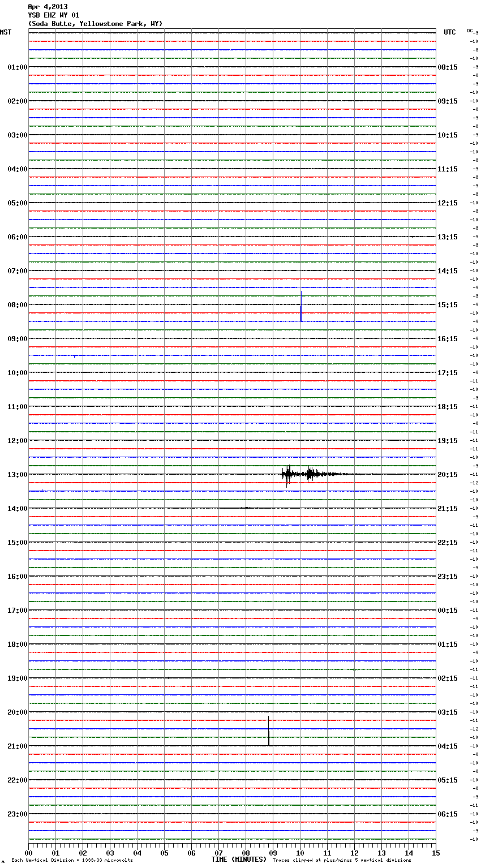Click the 21:00 MST row label

point(17,746)
